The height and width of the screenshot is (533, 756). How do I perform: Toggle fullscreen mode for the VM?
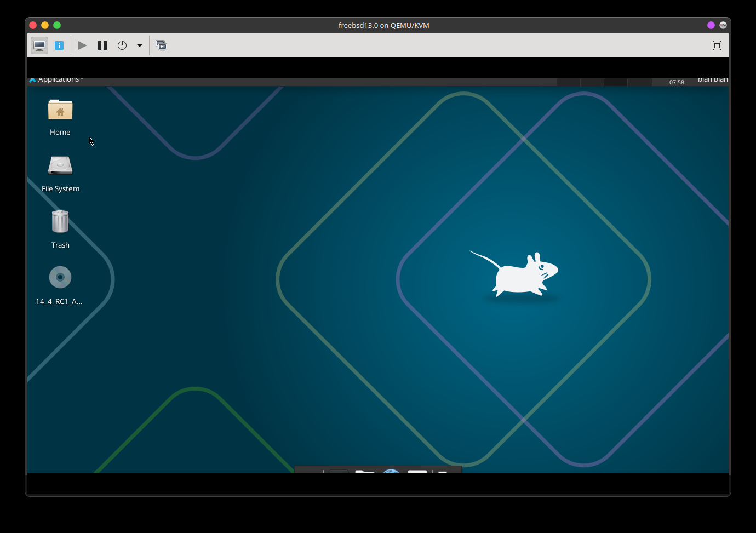tap(717, 45)
